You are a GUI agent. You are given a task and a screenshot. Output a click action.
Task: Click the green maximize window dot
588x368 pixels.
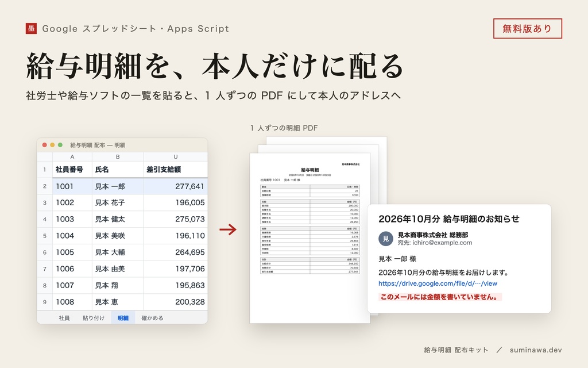tap(60, 145)
